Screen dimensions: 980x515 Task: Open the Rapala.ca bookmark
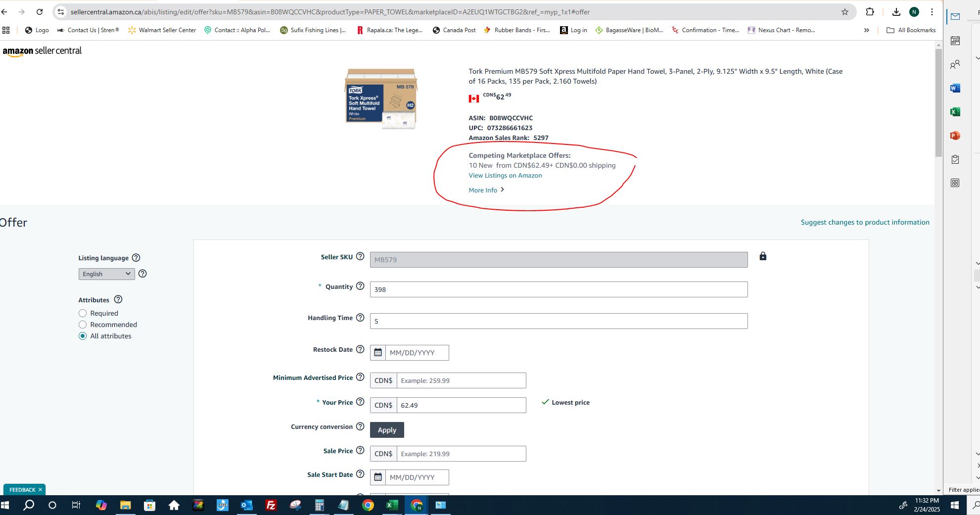390,30
